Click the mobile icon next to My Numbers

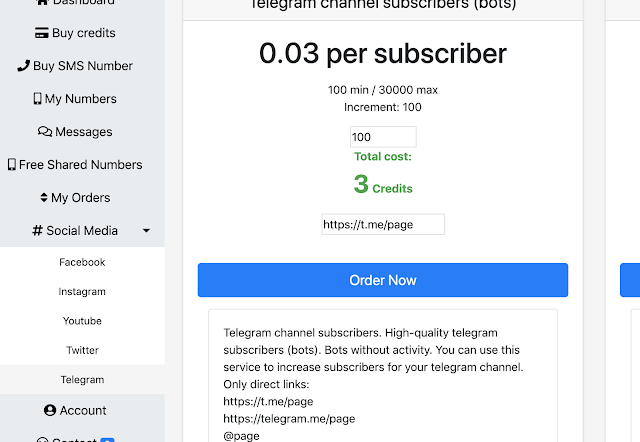pos(38,99)
